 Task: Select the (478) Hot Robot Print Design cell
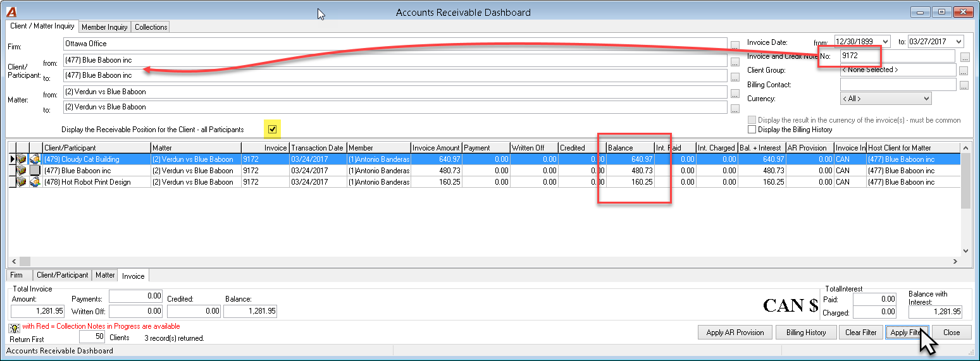pos(96,182)
